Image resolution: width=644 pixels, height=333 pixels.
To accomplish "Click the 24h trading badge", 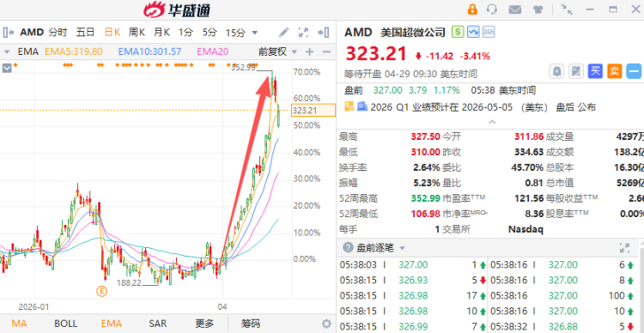I will pos(489,32).
